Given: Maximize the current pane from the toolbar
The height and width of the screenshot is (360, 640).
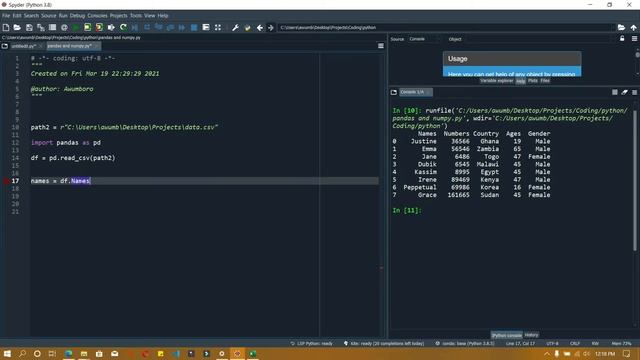Looking at the screenshot, I should pos(218,27).
